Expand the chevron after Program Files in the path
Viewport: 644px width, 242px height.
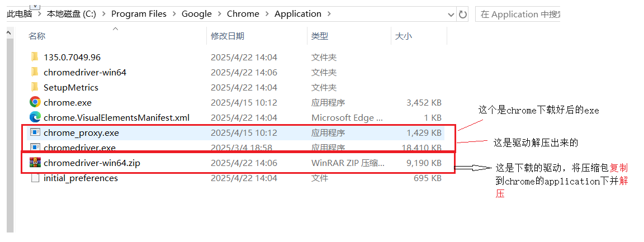coord(174,14)
